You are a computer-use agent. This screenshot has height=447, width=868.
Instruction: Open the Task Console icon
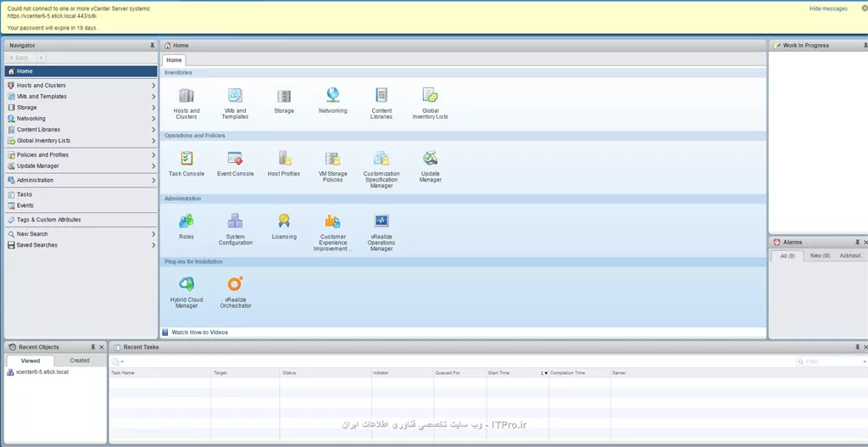tap(186, 159)
